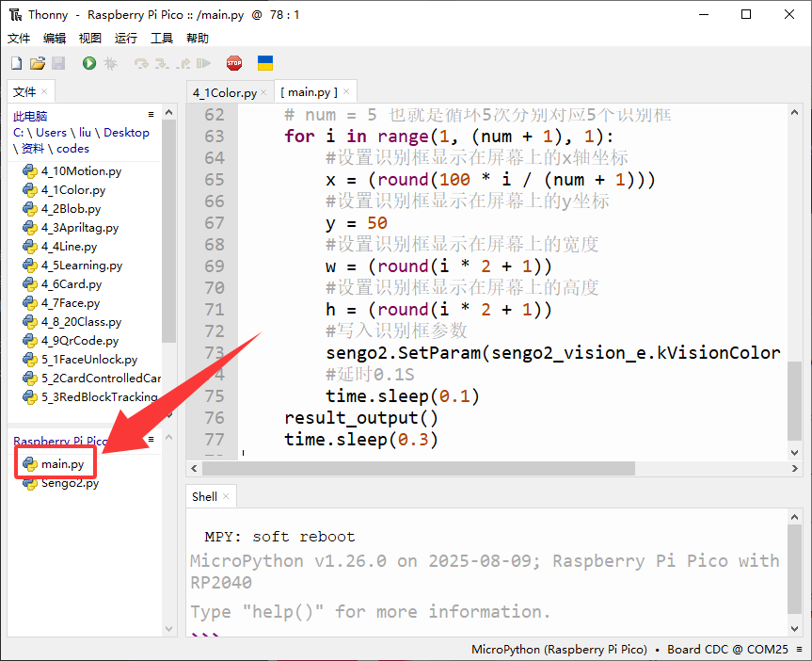Click editor scroll up arrow
Viewport: 812px width, 661px height.
click(x=794, y=112)
